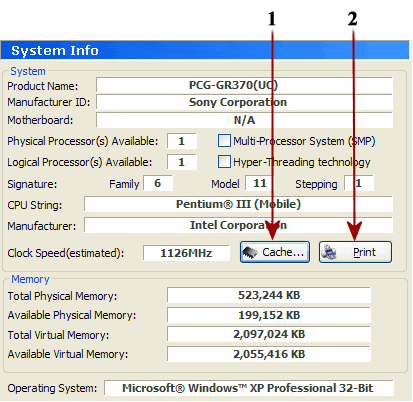Click the System group label
Viewport: 413px width, 402px height.
click(28, 71)
